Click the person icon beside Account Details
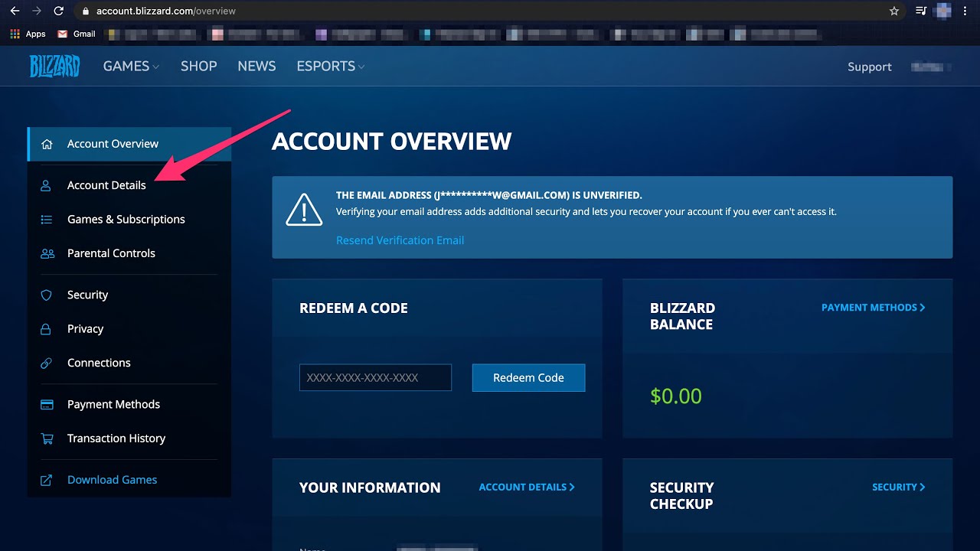The height and width of the screenshot is (551, 980). coord(46,185)
